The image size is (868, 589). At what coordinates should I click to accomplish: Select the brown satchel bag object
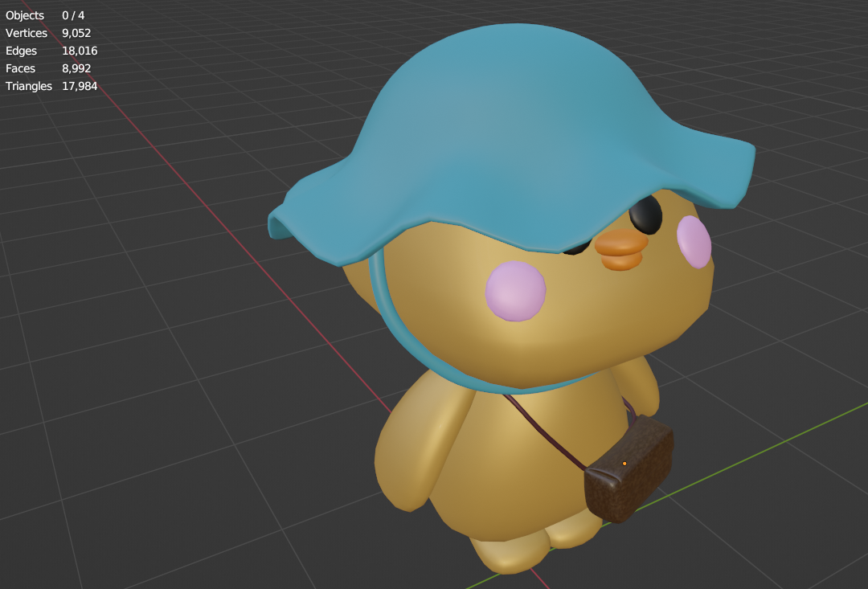[x=629, y=469]
